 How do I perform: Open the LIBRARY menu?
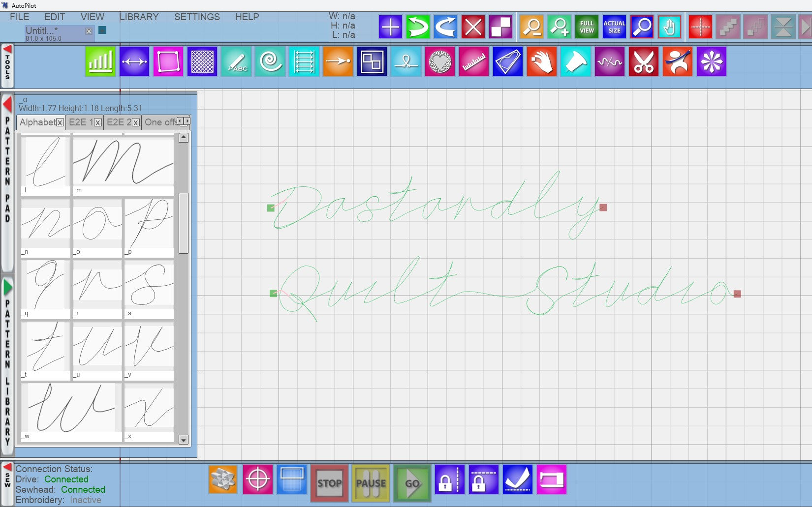pyautogui.click(x=139, y=17)
